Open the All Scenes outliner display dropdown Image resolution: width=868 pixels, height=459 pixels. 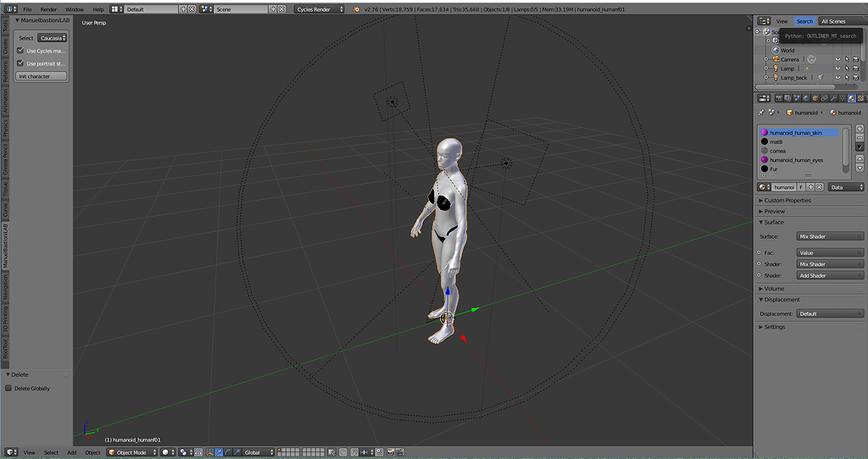[x=842, y=21]
